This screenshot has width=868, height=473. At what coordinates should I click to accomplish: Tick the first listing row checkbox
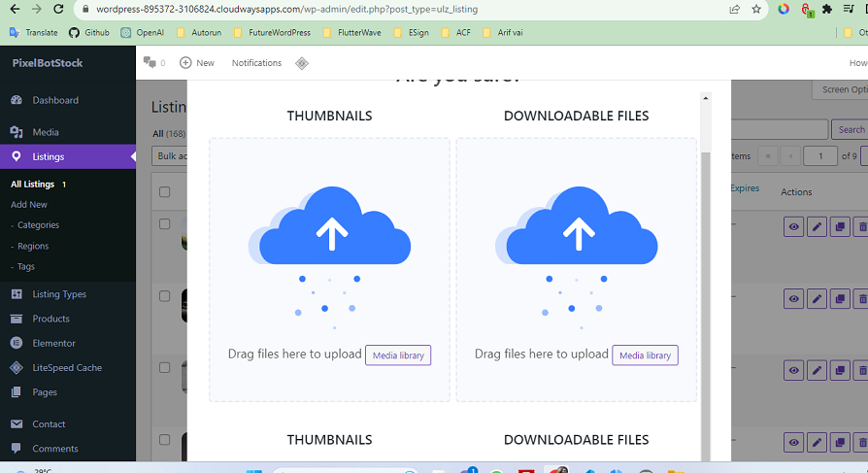[x=164, y=224]
